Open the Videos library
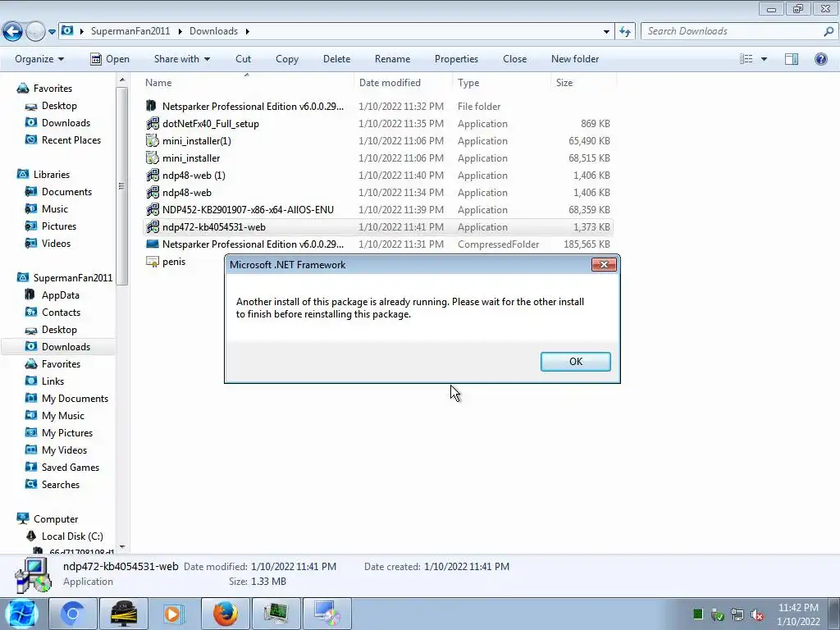Image resolution: width=840 pixels, height=630 pixels. pos(56,243)
